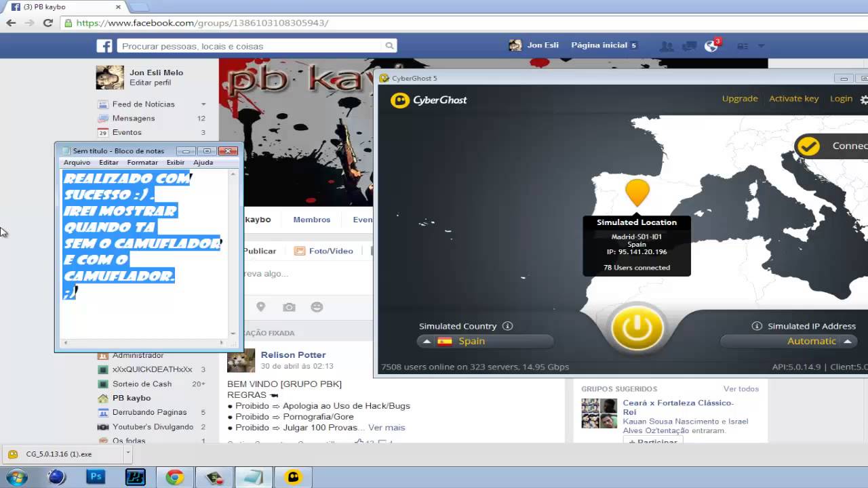Image resolution: width=868 pixels, height=488 pixels.
Task: Open CyberGhost from the taskbar
Action: click(293, 476)
